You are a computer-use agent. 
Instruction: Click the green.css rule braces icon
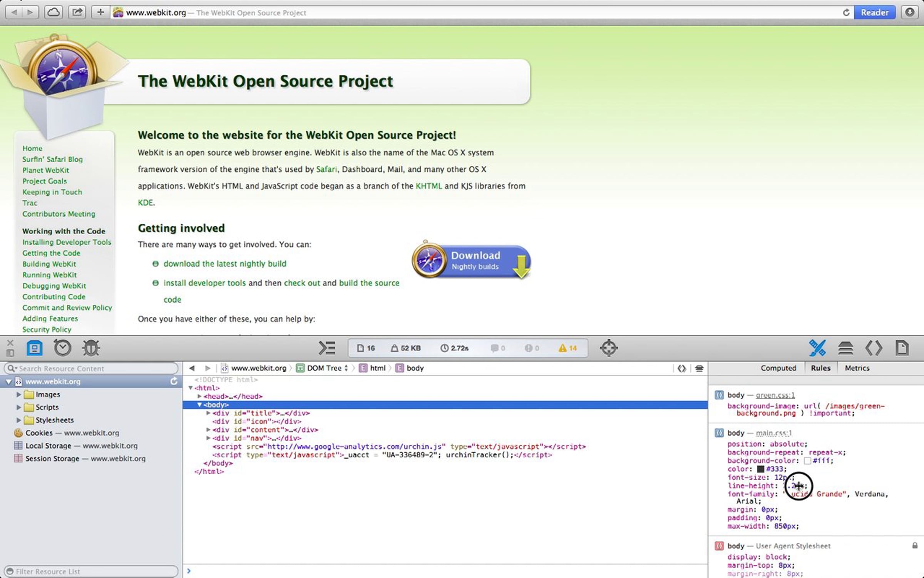coord(719,395)
